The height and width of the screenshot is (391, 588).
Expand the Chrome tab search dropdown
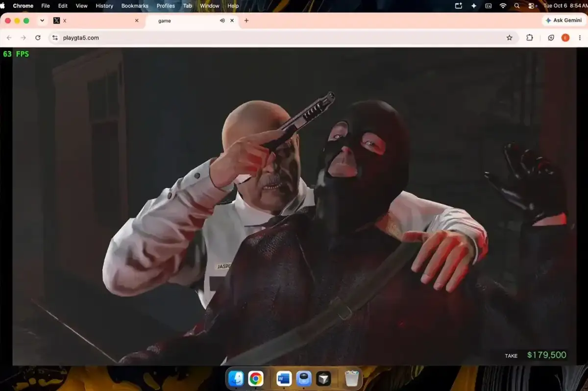42,21
